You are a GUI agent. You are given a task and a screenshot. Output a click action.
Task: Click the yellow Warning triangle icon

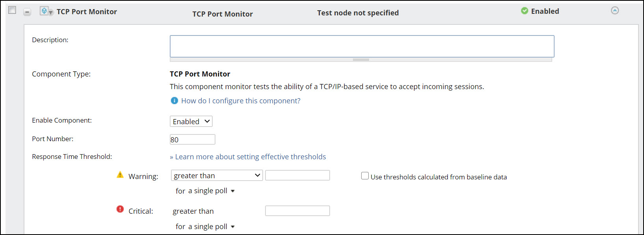pyautogui.click(x=120, y=175)
